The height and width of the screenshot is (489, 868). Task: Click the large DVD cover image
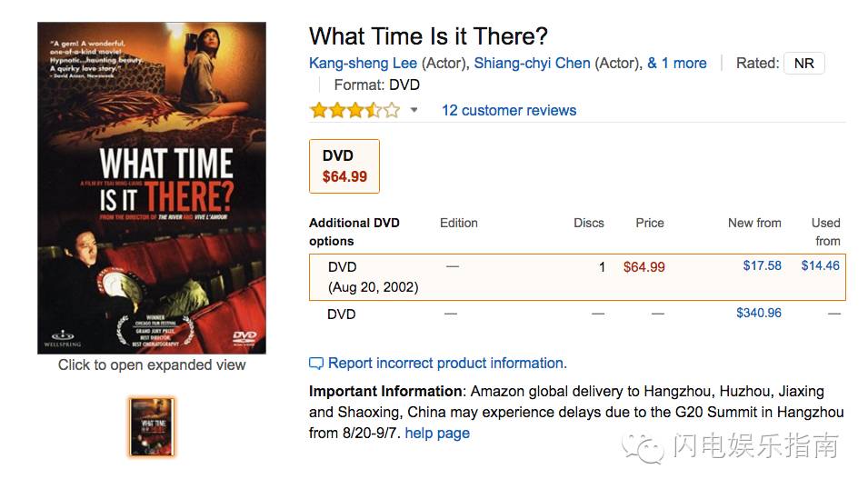tap(152, 187)
